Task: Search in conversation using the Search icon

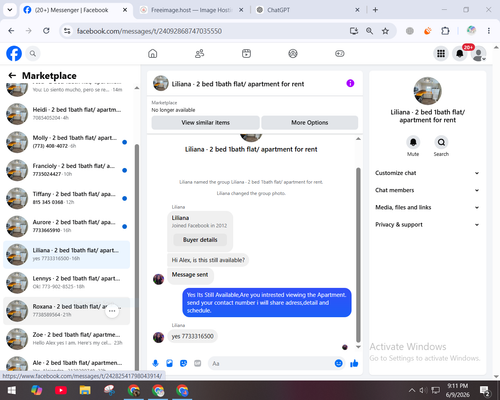Action: (441, 142)
